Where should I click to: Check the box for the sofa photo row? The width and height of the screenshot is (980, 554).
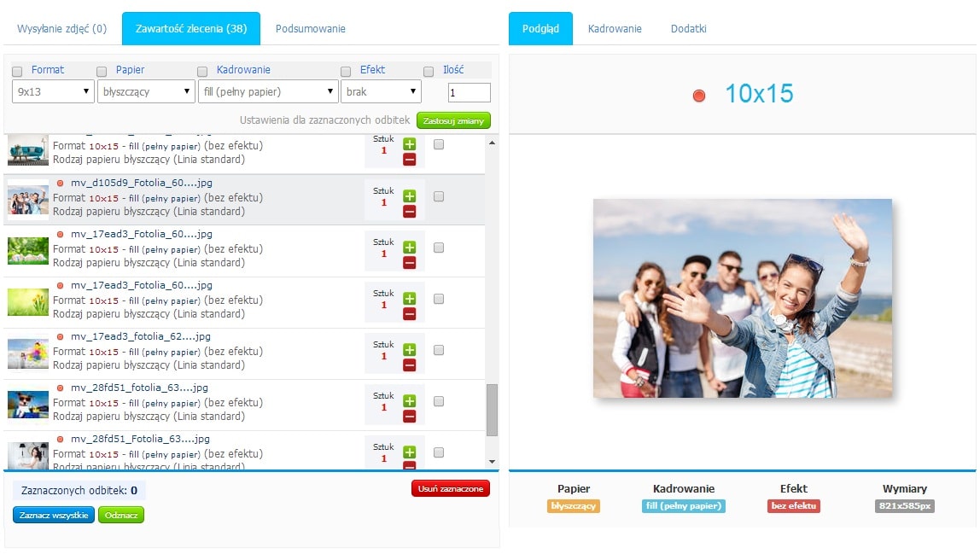point(439,144)
